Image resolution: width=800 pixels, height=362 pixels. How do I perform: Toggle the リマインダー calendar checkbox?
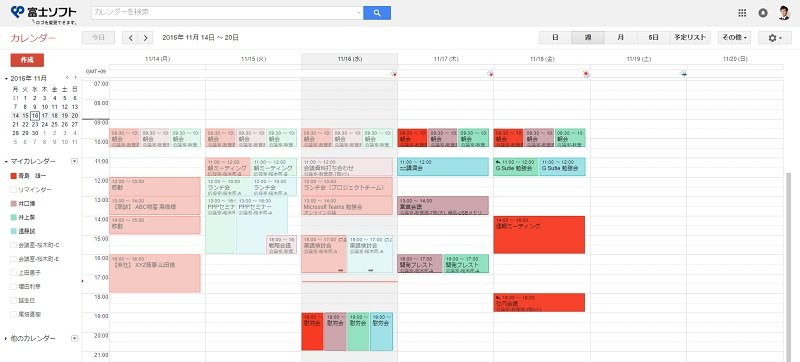coord(13,190)
